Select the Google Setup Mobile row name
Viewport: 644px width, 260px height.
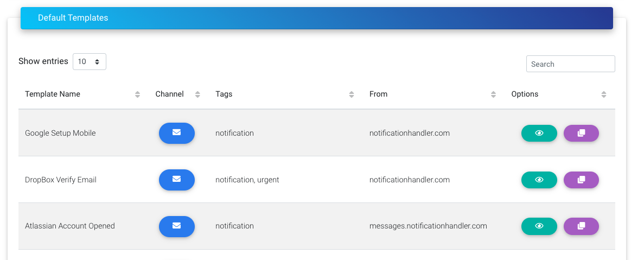[x=60, y=133]
